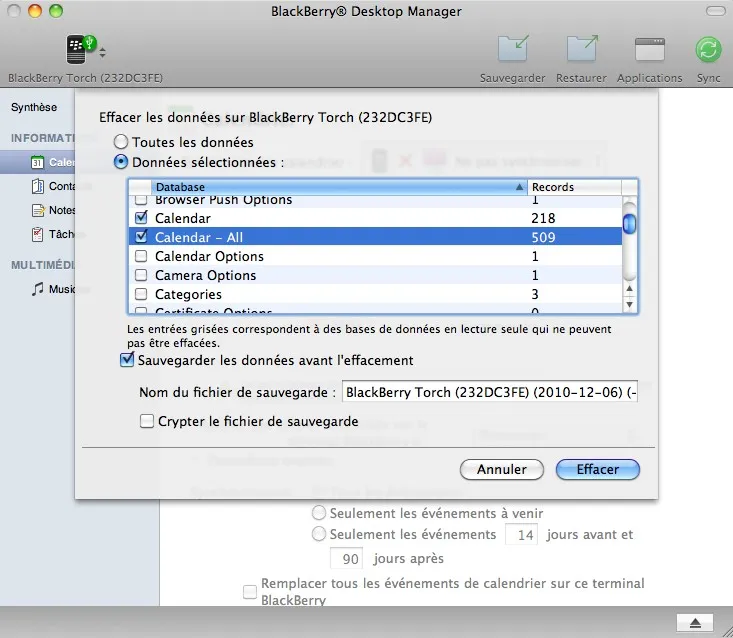Viewport: 733px width, 638px height.
Task: Select the Notes sidebar icon
Action: [38, 210]
